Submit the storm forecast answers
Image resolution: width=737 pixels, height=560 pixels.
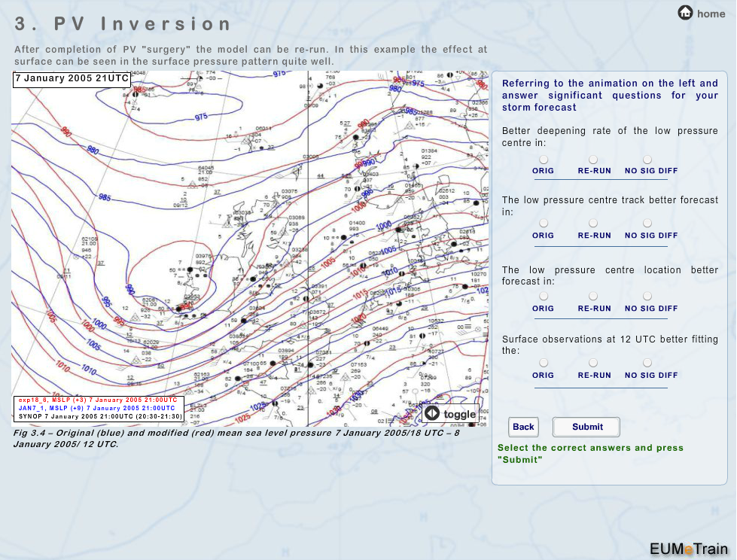(586, 427)
